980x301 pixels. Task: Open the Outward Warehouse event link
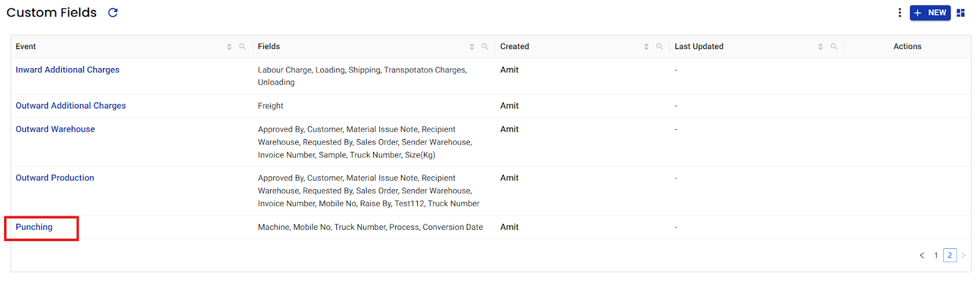point(55,129)
